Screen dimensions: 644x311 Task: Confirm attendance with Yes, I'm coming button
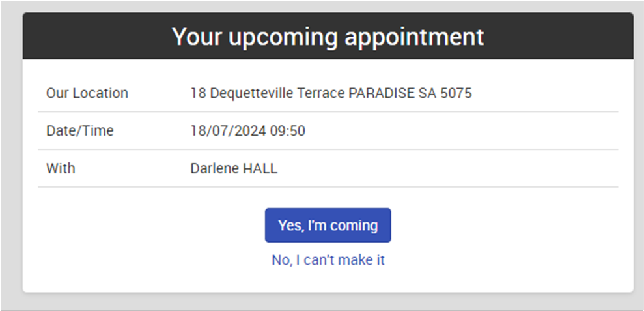click(328, 225)
